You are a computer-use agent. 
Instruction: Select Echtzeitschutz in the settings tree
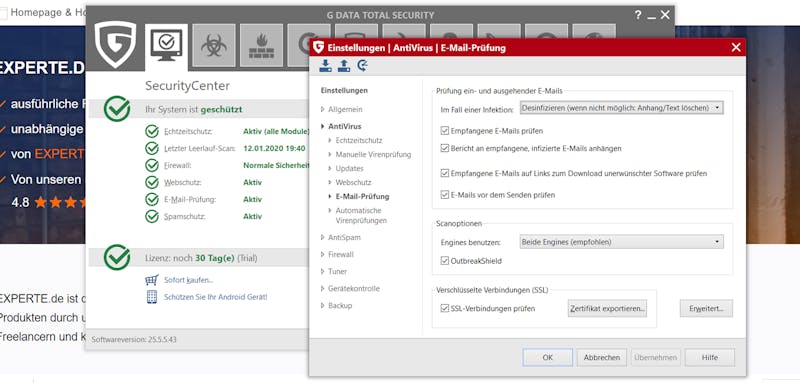coord(359,140)
